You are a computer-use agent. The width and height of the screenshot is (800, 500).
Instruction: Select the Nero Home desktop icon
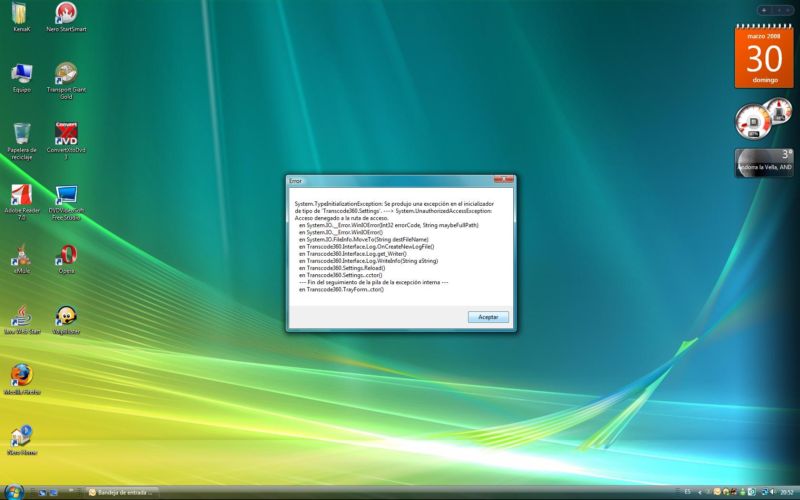[21, 440]
